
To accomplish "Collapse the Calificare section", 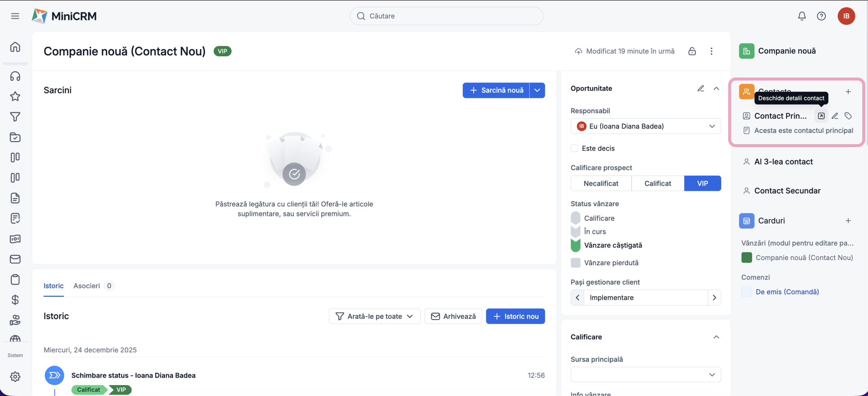I will tap(716, 337).
